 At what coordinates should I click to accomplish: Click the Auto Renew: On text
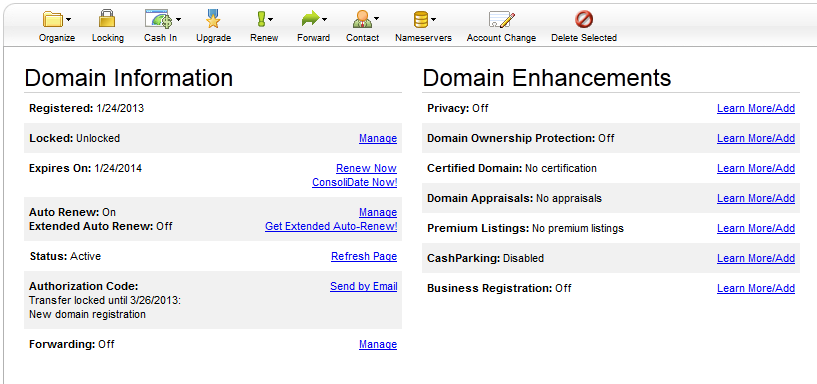click(x=72, y=213)
